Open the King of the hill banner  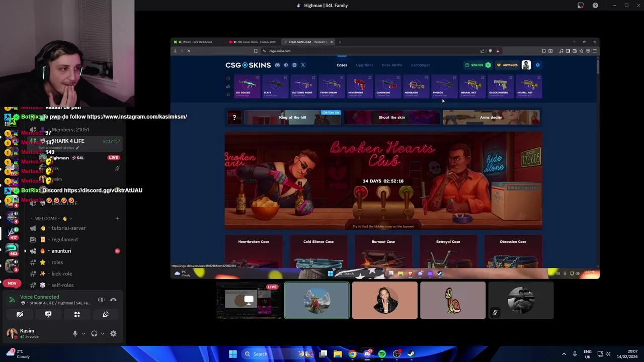click(x=292, y=117)
